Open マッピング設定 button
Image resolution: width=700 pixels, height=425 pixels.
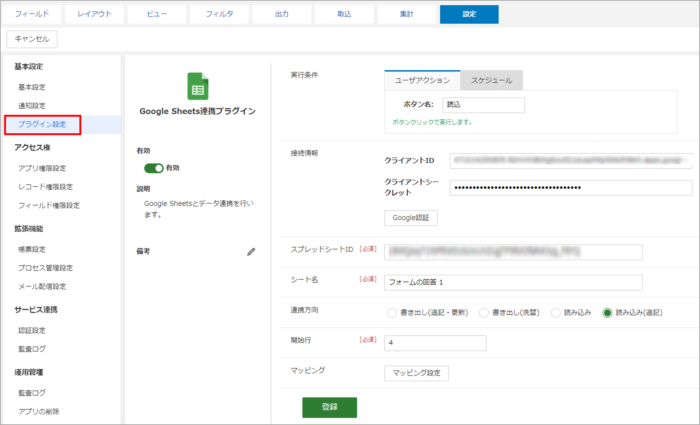click(417, 373)
